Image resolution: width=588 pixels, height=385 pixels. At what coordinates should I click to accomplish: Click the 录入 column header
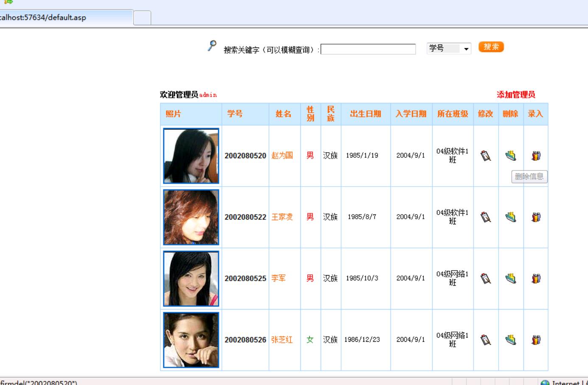535,114
